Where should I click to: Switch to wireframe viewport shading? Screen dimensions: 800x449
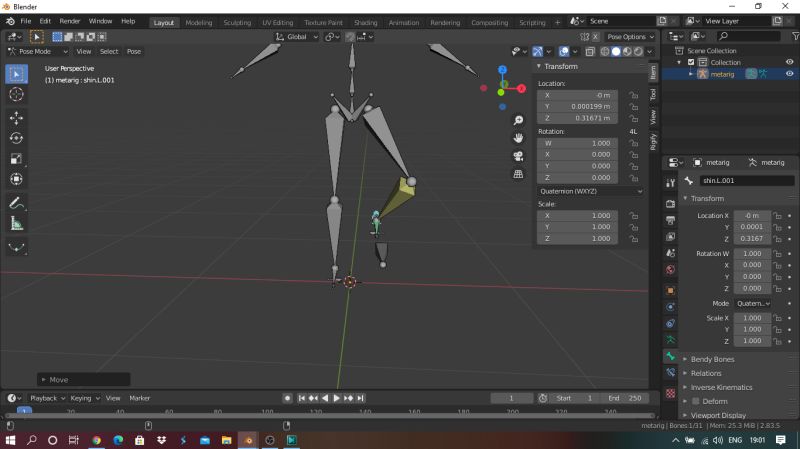[605, 52]
